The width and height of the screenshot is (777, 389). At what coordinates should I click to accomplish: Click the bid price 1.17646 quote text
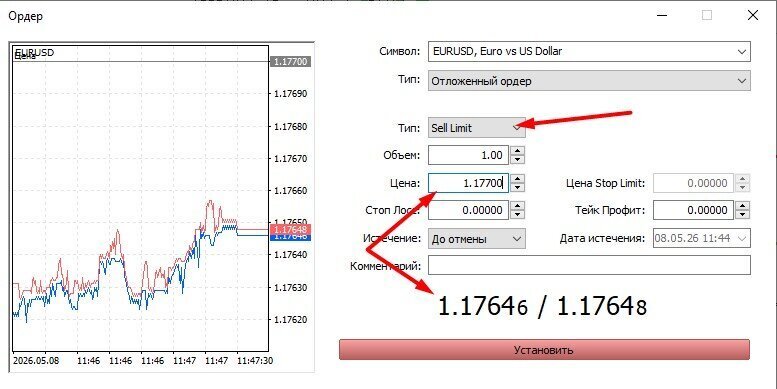[483, 307]
